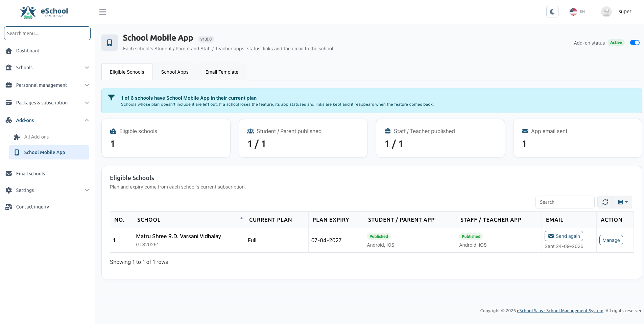The width and height of the screenshot is (644, 324).
Task: Open the super user menu
Action: click(x=625, y=11)
